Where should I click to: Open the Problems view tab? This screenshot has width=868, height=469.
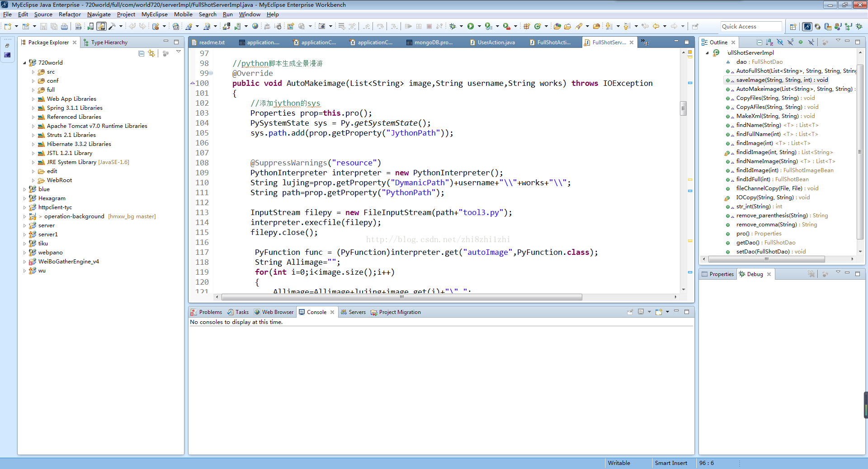click(x=206, y=312)
